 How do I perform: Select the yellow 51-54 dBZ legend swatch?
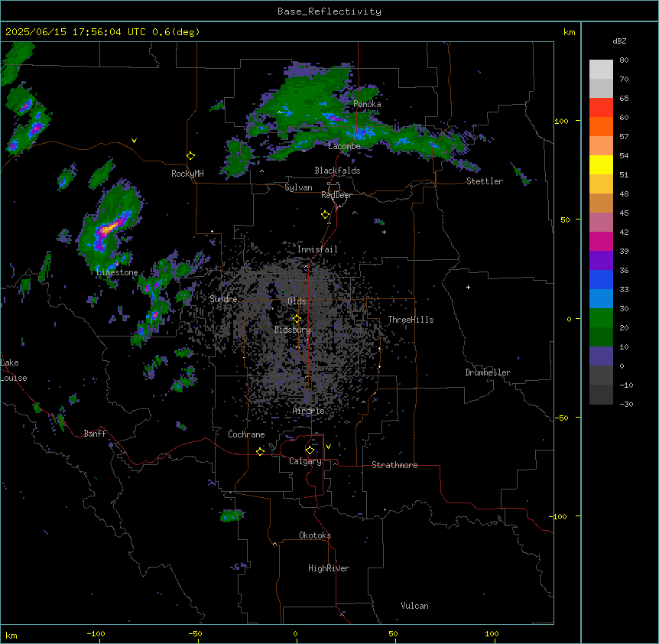601,164
